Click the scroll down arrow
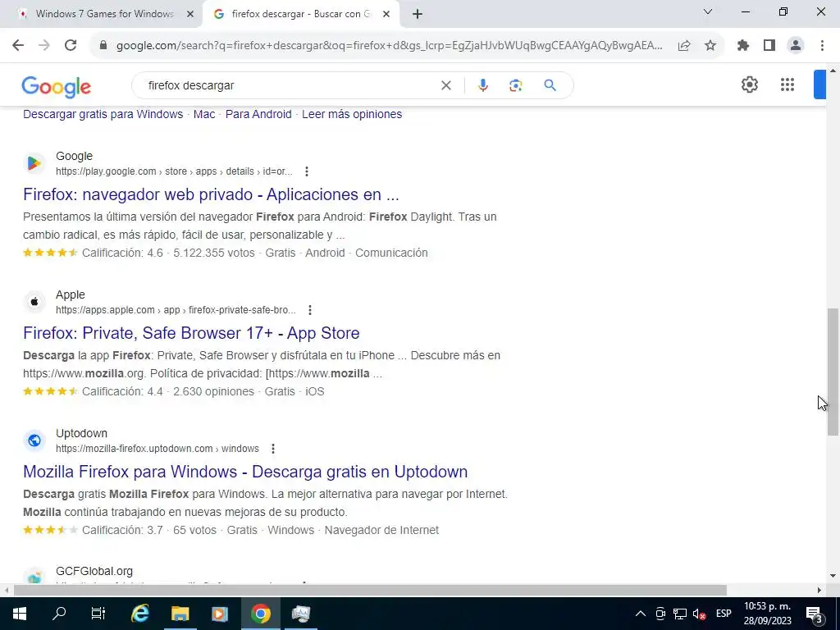This screenshot has width=840, height=630. click(833, 576)
